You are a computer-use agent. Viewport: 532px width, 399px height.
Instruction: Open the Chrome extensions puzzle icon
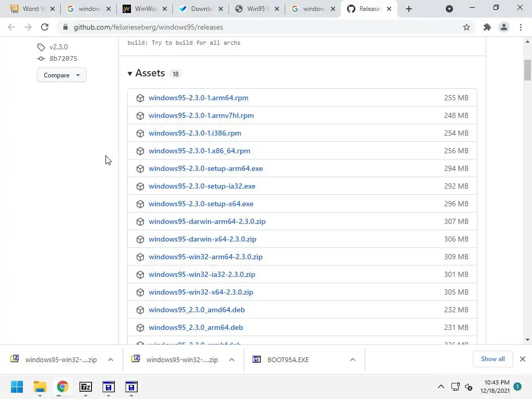point(487,27)
